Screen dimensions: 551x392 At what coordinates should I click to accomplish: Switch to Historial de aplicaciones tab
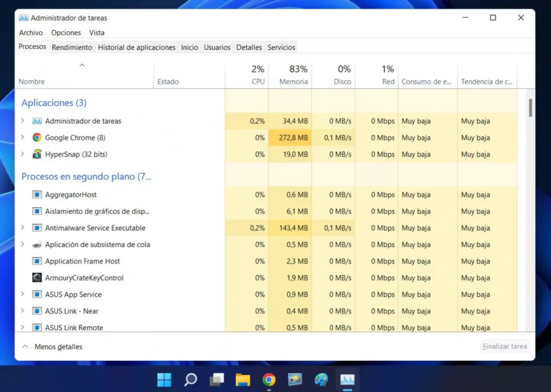[137, 47]
